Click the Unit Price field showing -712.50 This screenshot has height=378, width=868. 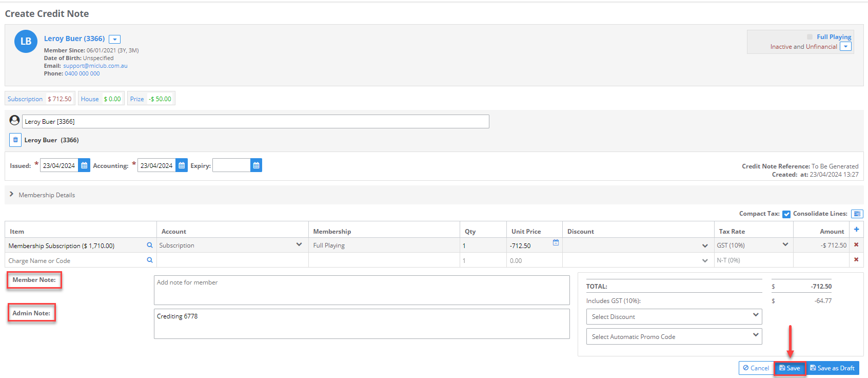click(530, 245)
